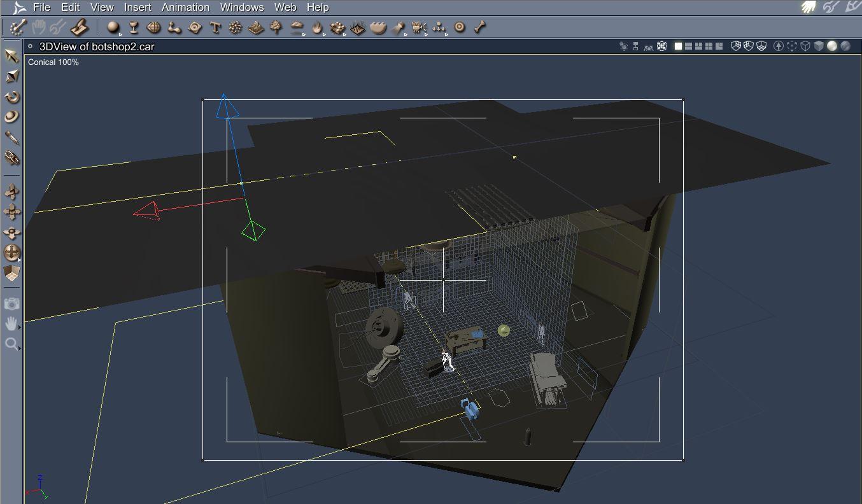Expand the camera insert flyout arrow
Image resolution: width=862 pixels, height=504 pixels.
pos(425,34)
